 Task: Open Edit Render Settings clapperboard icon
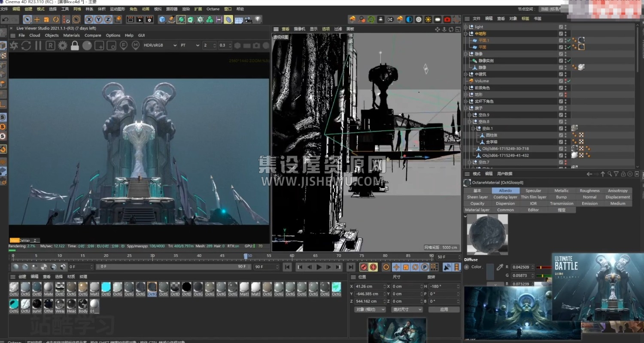(x=149, y=19)
